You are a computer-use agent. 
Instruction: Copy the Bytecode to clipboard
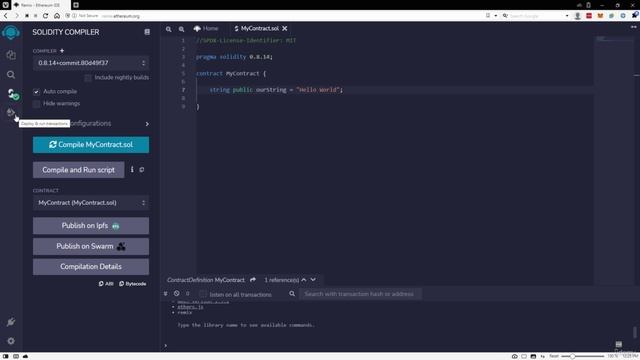pos(133,284)
